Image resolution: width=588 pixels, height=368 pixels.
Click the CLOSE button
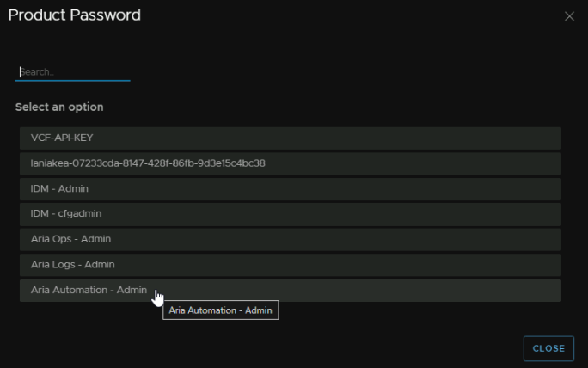tap(548, 348)
